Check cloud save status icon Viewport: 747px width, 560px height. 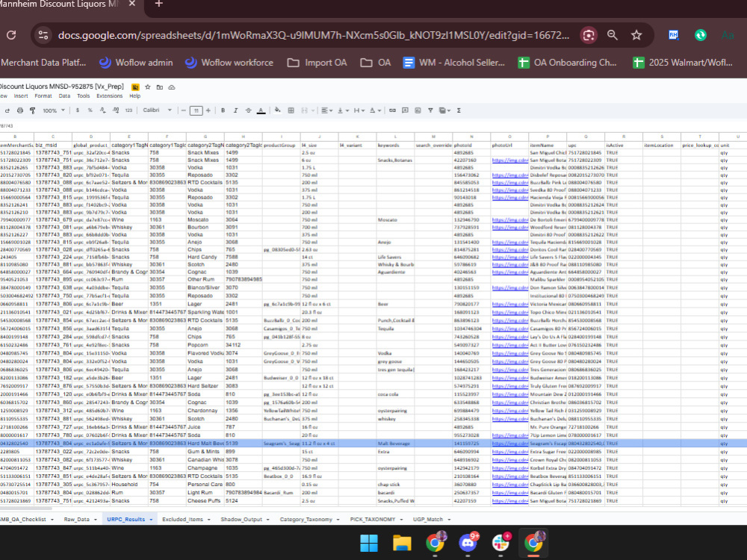[x=172, y=87]
